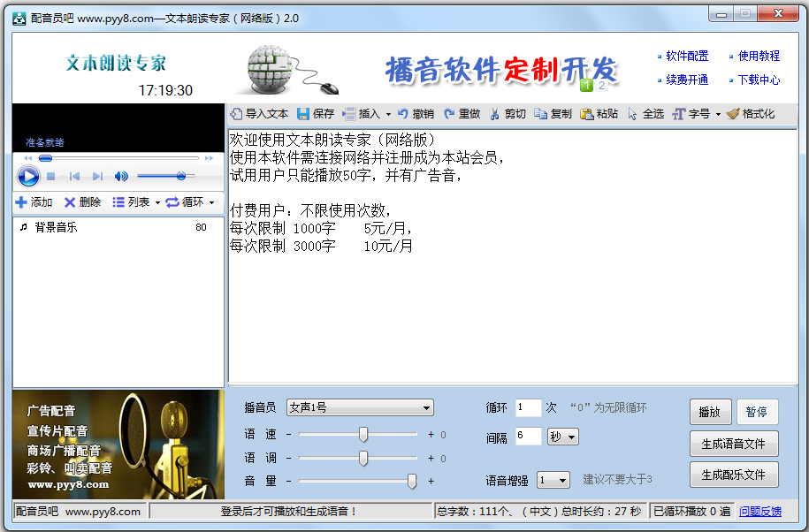Add background music with 添加
Screen dimensions: 809x532
pos(34,202)
